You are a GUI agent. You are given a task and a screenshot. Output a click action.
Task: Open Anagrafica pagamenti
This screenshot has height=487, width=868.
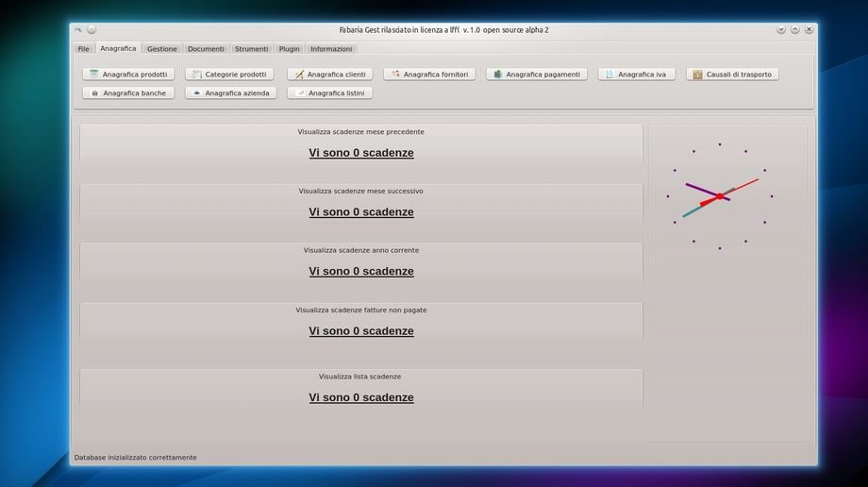(537, 75)
